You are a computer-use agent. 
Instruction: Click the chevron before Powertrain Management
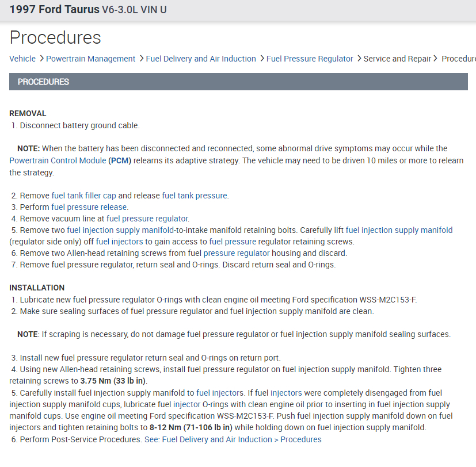click(41, 59)
